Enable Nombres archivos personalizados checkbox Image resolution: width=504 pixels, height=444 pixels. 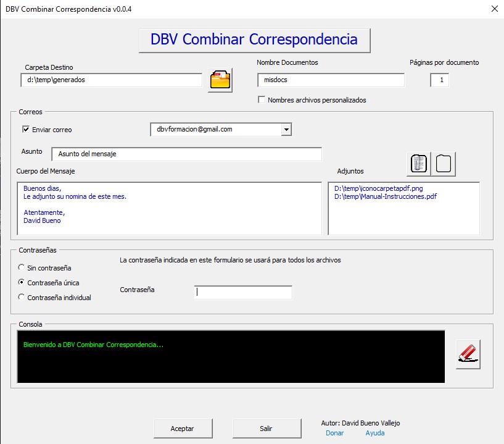[x=262, y=100]
